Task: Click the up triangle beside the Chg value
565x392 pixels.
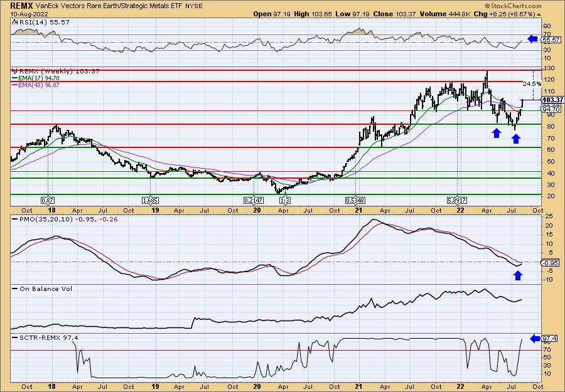Action: coord(539,14)
